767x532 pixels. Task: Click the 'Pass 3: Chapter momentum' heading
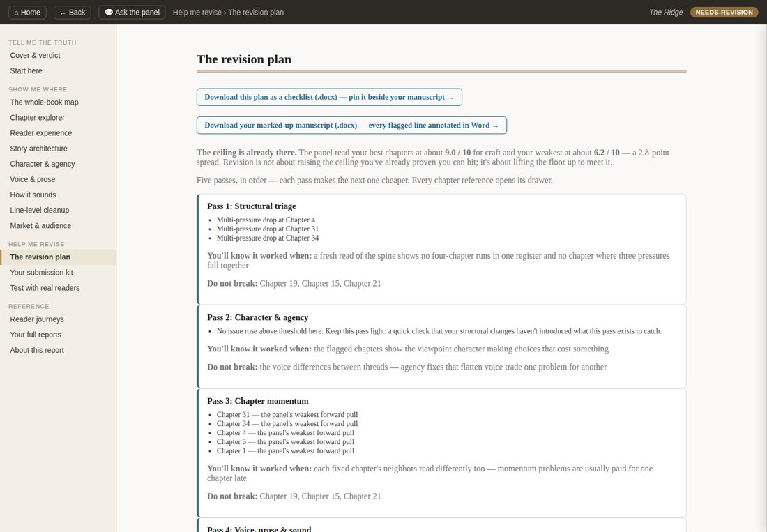258,401
